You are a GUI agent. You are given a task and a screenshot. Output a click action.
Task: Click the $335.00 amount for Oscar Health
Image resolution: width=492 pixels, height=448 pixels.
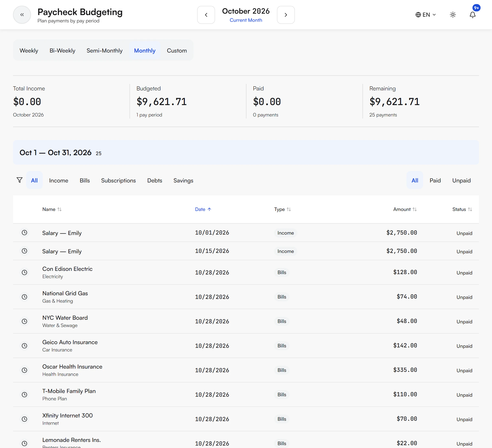tap(405, 370)
